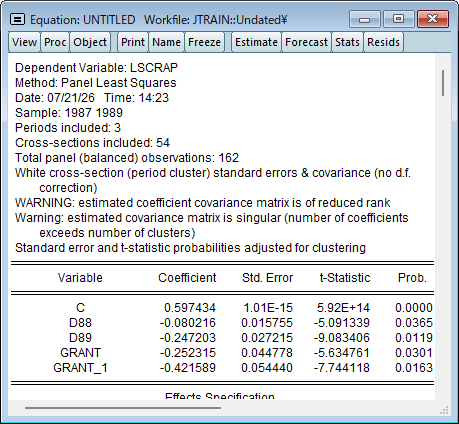The width and height of the screenshot is (459, 424).
Task: Click the equation window system menu icon
Action: pos(17,20)
